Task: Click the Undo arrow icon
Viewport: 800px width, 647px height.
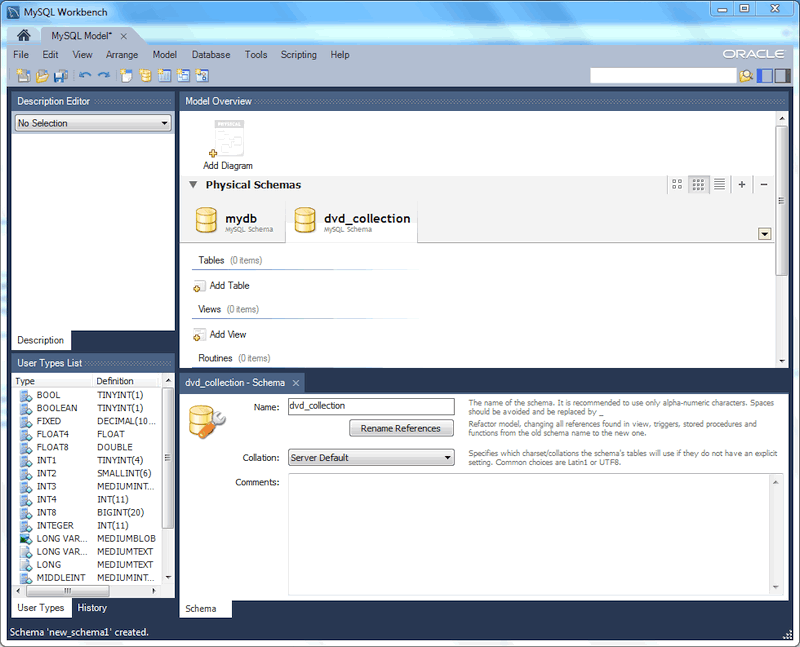Action: [x=86, y=75]
